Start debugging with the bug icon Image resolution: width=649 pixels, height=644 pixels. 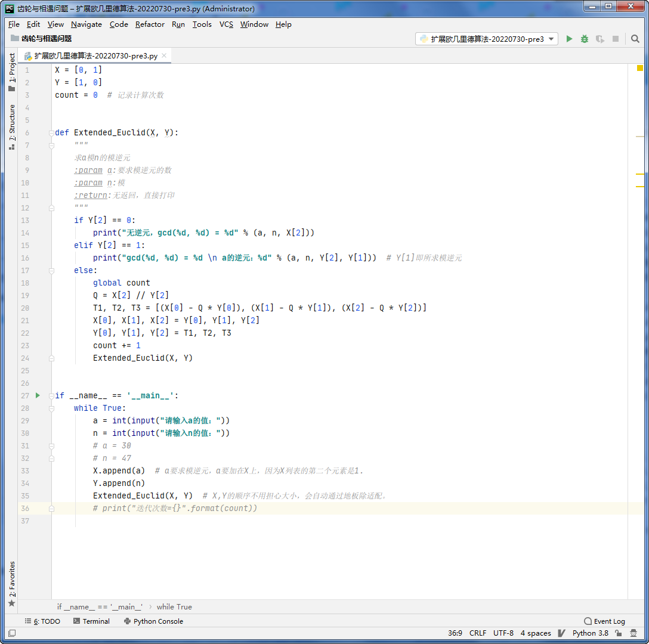coord(585,39)
